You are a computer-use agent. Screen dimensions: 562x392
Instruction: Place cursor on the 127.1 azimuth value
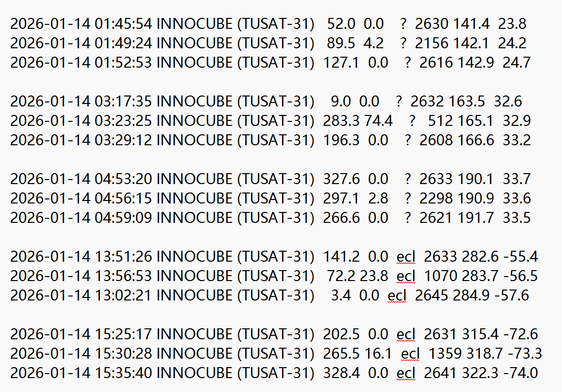pos(341,63)
